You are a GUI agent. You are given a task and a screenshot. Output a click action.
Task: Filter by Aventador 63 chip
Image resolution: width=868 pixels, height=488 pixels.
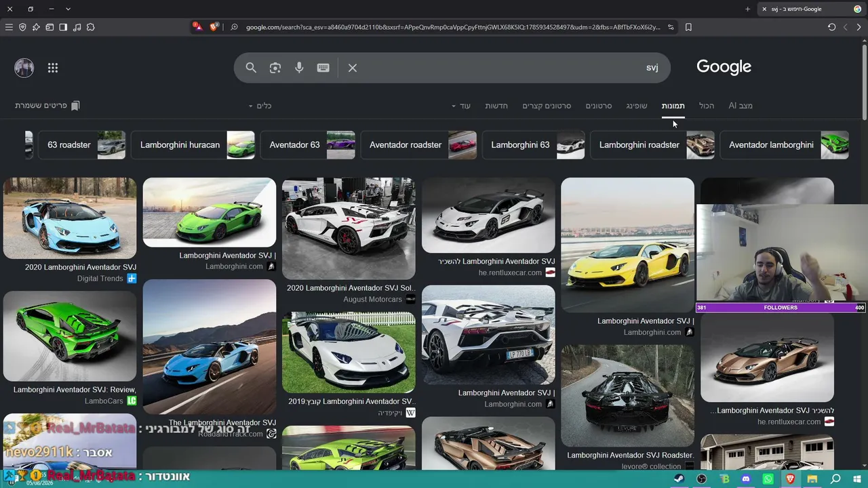(x=308, y=145)
